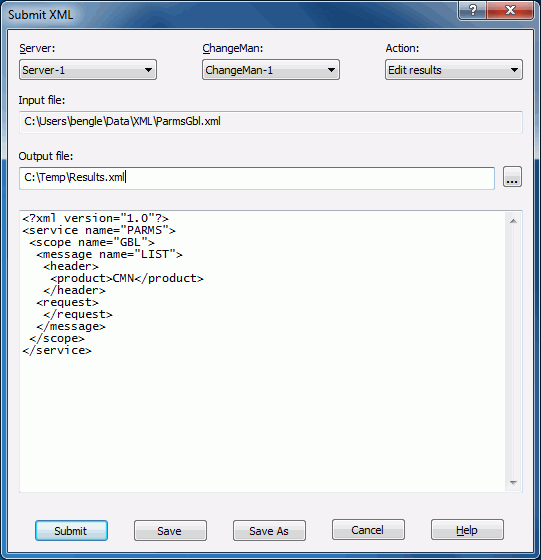Click the question mark help icon in title bar
This screenshot has height=560, width=541.
pyautogui.click(x=472, y=10)
